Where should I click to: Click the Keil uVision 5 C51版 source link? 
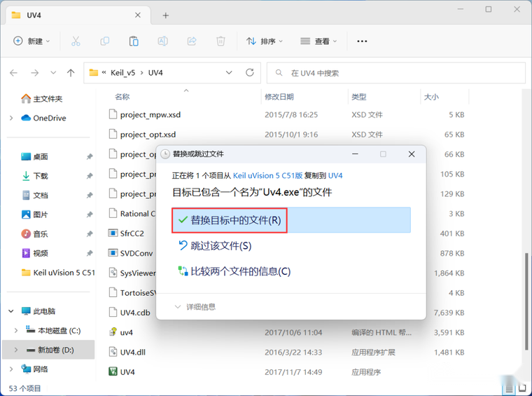point(268,175)
